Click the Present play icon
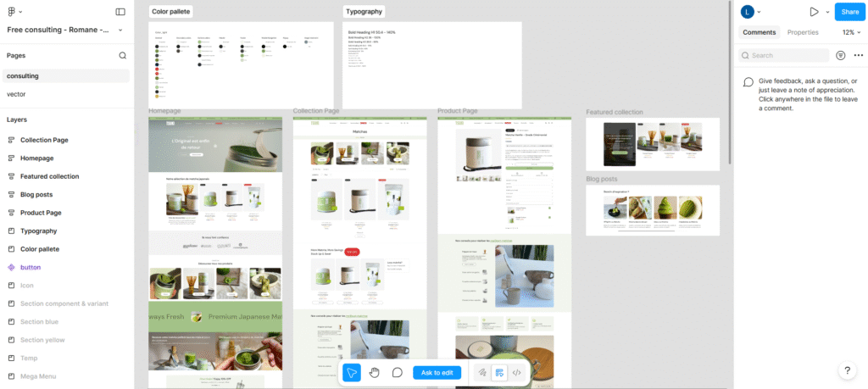 tap(814, 12)
